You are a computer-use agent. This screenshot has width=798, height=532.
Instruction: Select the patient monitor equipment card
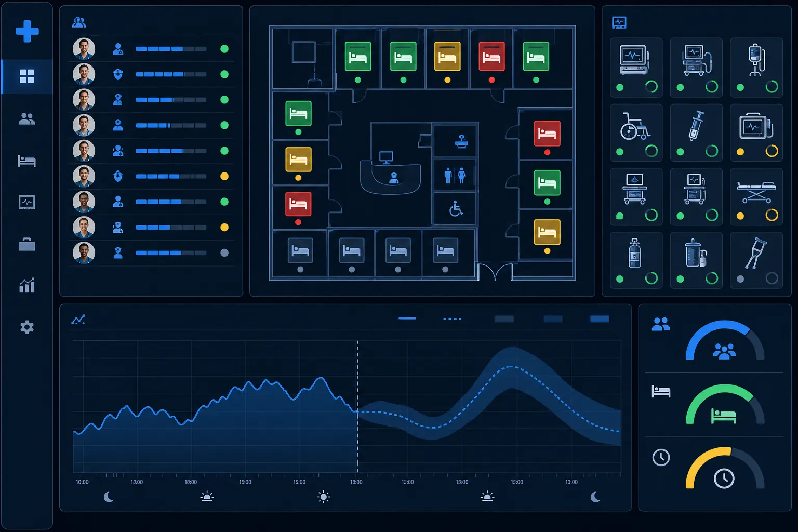(636, 68)
